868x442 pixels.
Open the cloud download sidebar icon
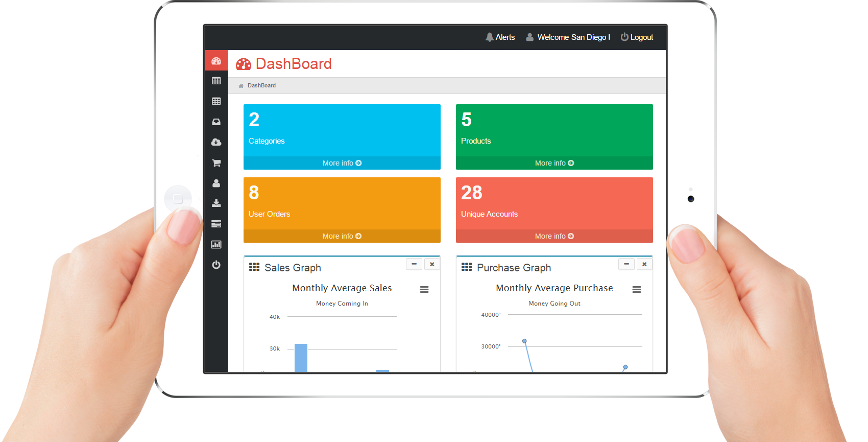coord(216,142)
